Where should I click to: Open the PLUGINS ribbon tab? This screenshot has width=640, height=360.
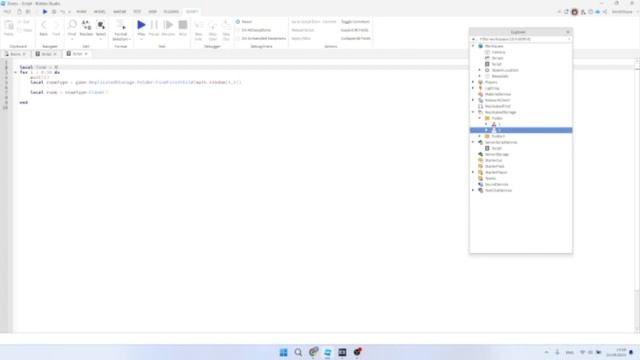click(x=171, y=12)
